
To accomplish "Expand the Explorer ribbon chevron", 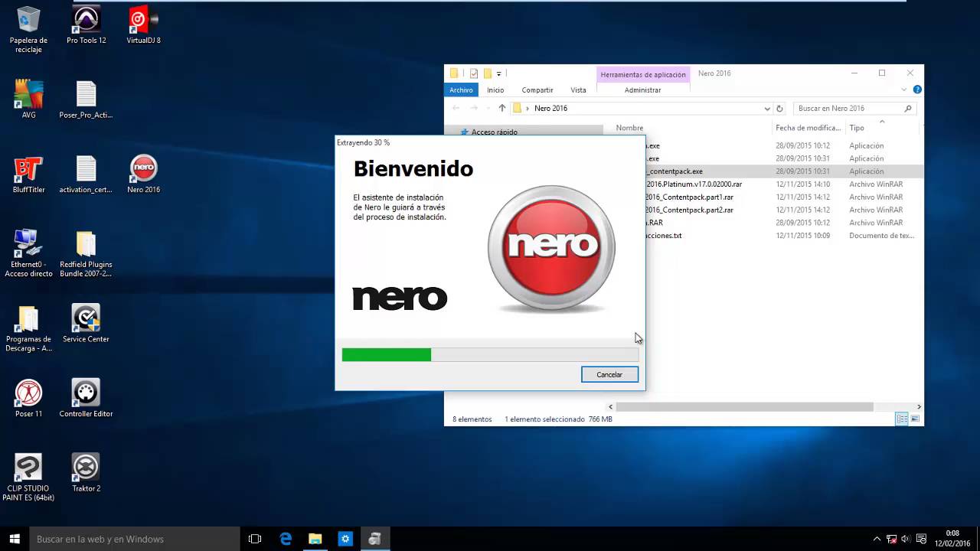I will [x=904, y=90].
